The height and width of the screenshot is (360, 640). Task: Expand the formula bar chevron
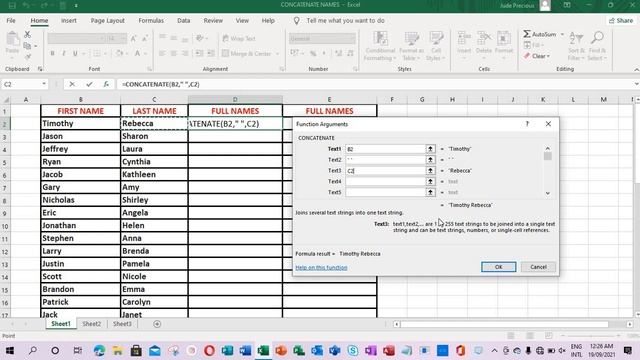click(636, 84)
